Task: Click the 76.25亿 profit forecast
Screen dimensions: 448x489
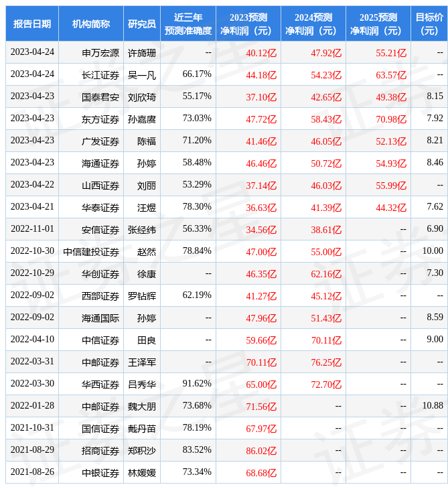Action: [326, 362]
